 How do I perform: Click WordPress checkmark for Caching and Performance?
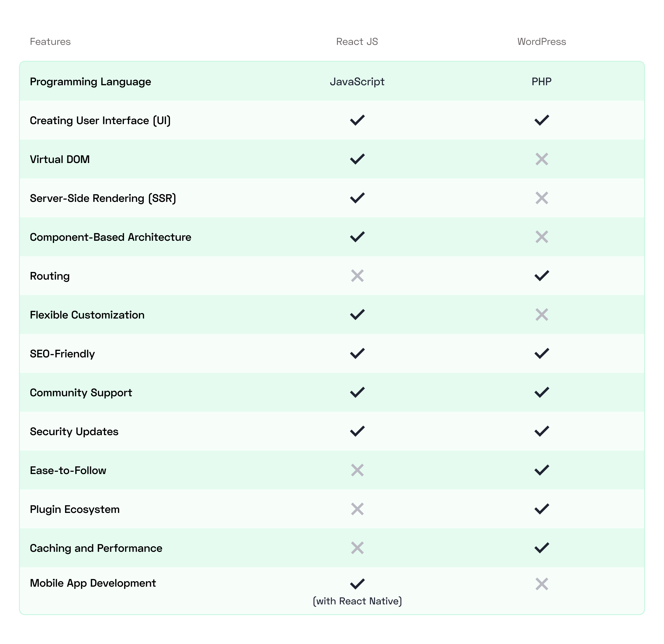[x=541, y=548]
